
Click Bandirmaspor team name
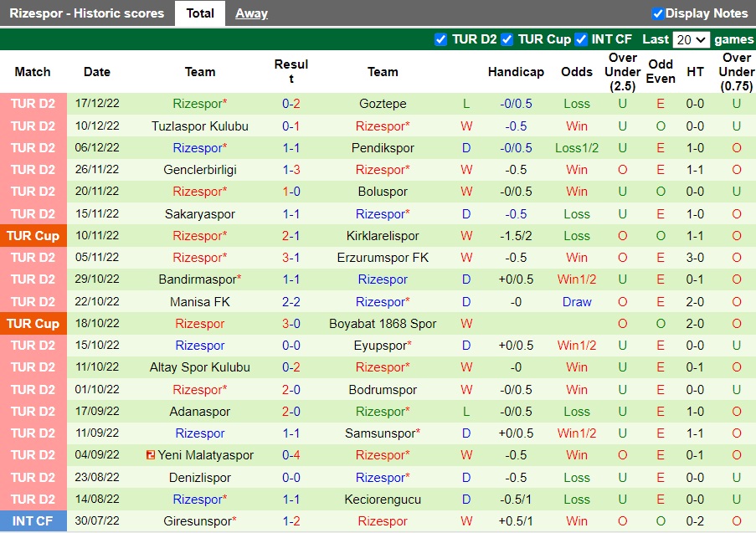click(x=198, y=279)
